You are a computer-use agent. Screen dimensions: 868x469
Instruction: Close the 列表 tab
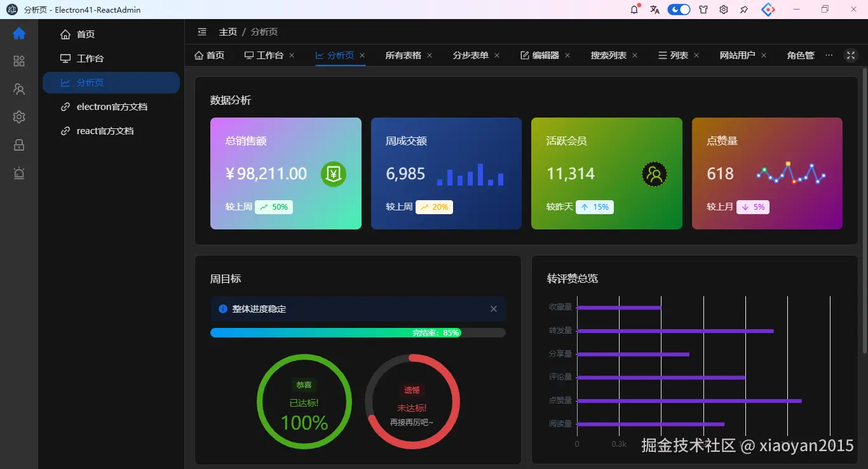pos(696,55)
